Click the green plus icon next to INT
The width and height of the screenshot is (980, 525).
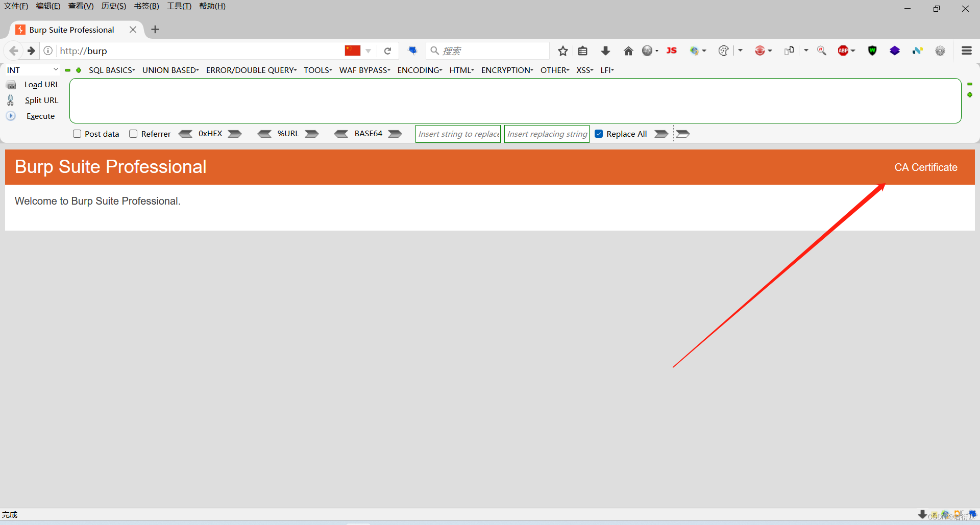point(79,70)
